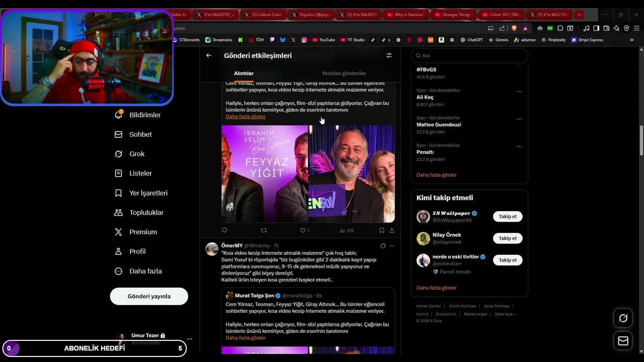Open Gizlilik Politikası footer link

click(x=462, y=306)
